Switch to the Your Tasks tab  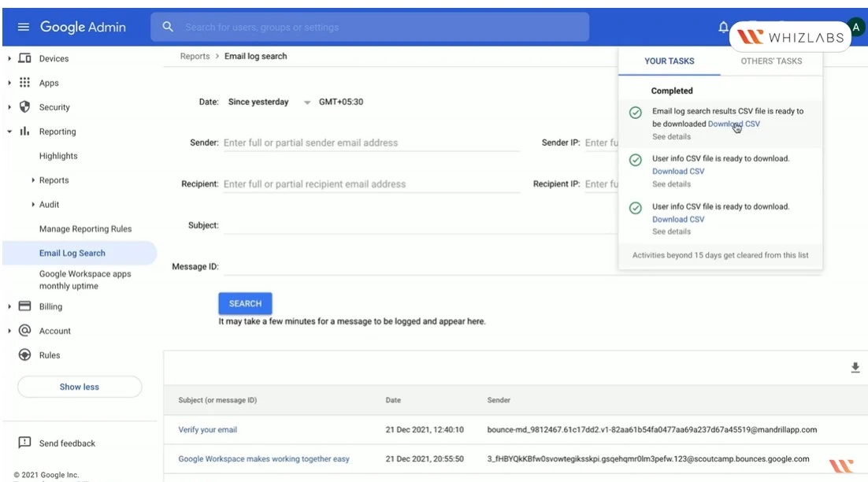point(670,61)
